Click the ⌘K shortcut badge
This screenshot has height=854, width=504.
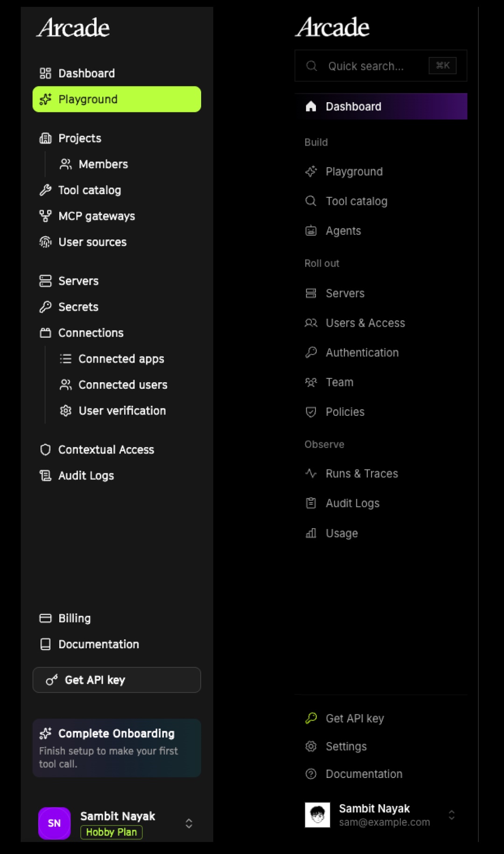point(442,66)
